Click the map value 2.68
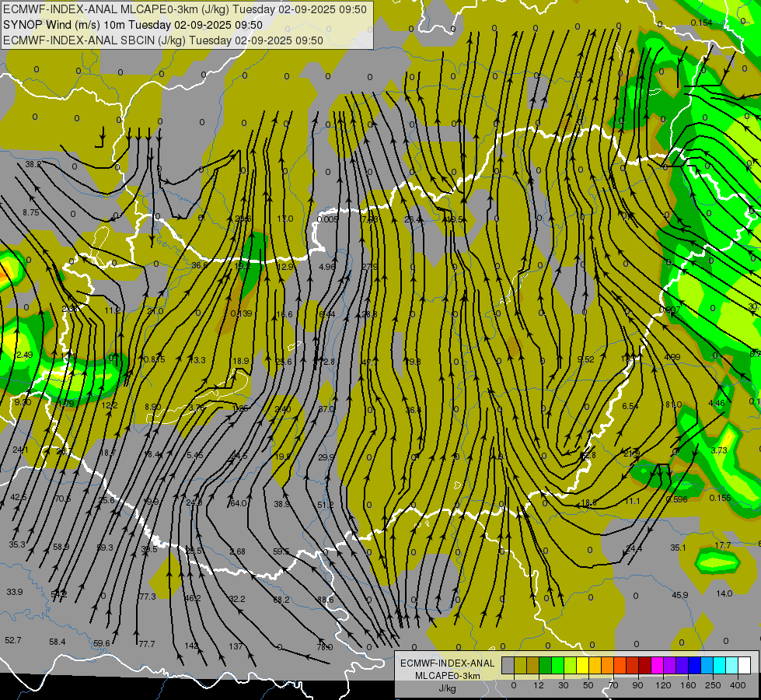This screenshot has height=700, width=761. [237, 551]
